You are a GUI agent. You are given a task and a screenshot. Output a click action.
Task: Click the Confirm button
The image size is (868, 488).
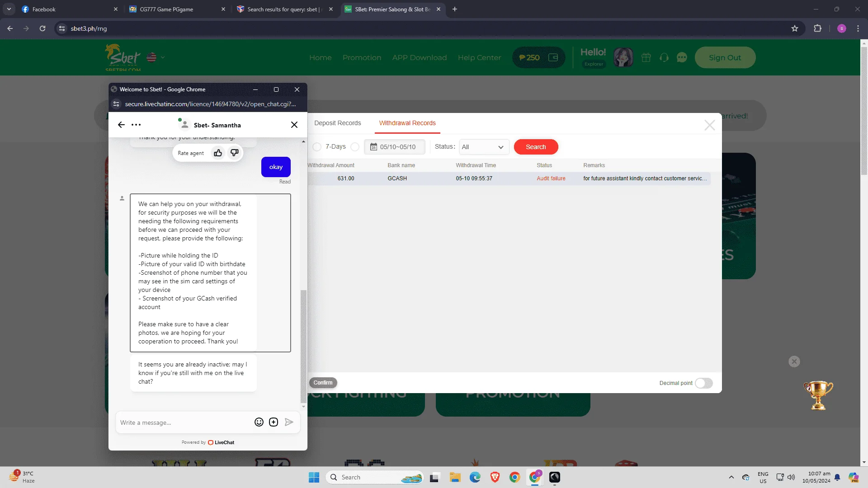pos(323,383)
